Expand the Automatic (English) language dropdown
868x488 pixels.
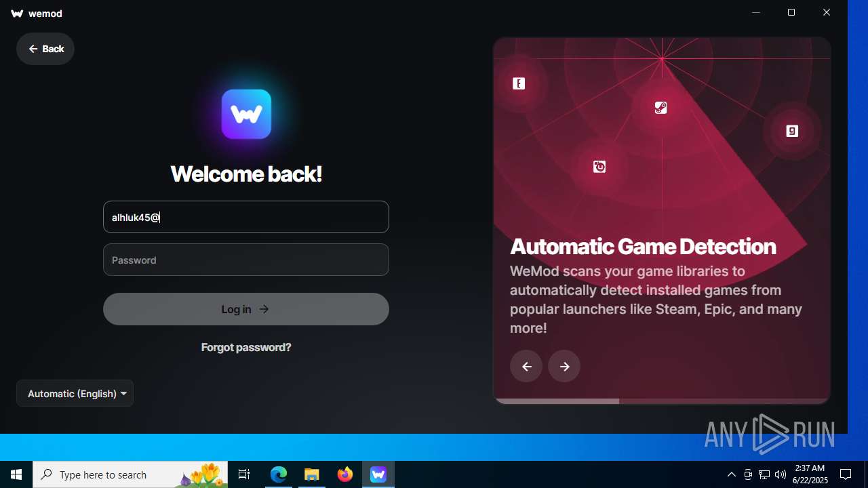pyautogui.click(x=75, y=393)
